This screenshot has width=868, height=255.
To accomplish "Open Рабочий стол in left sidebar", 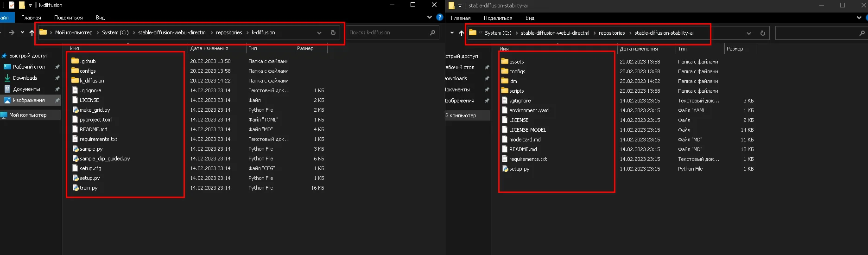I will tap(29, 67).
